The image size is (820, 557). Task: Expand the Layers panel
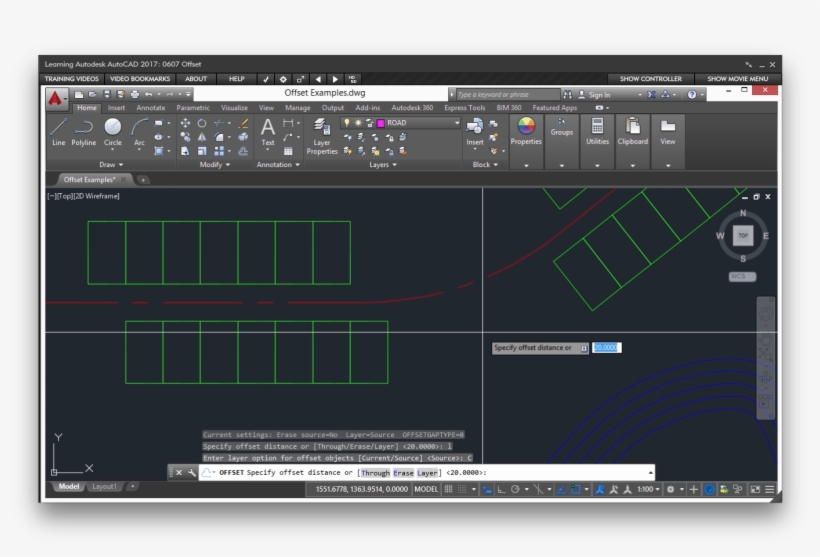[383, 165]
